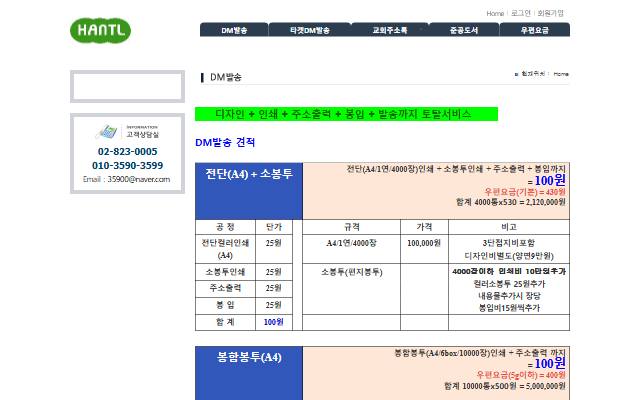
Task: Click the 전단컬러인쇄 (A4) cell
Action: (225, 249)
